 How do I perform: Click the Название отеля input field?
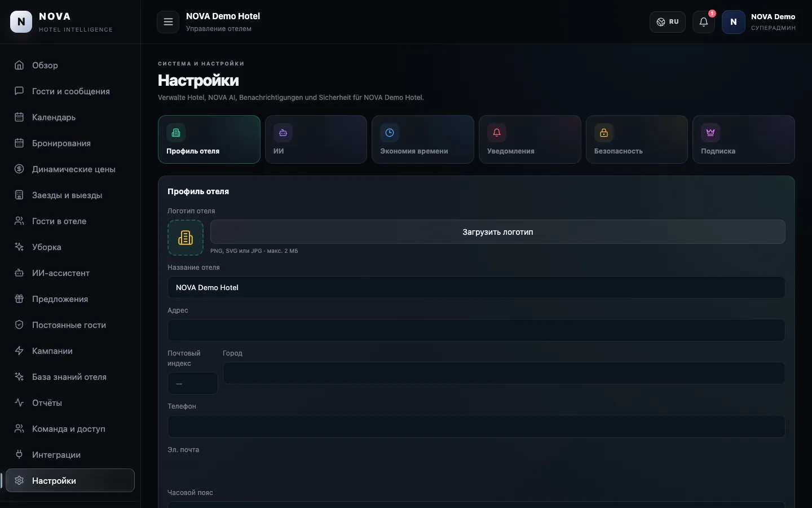[x=476, y=287]
